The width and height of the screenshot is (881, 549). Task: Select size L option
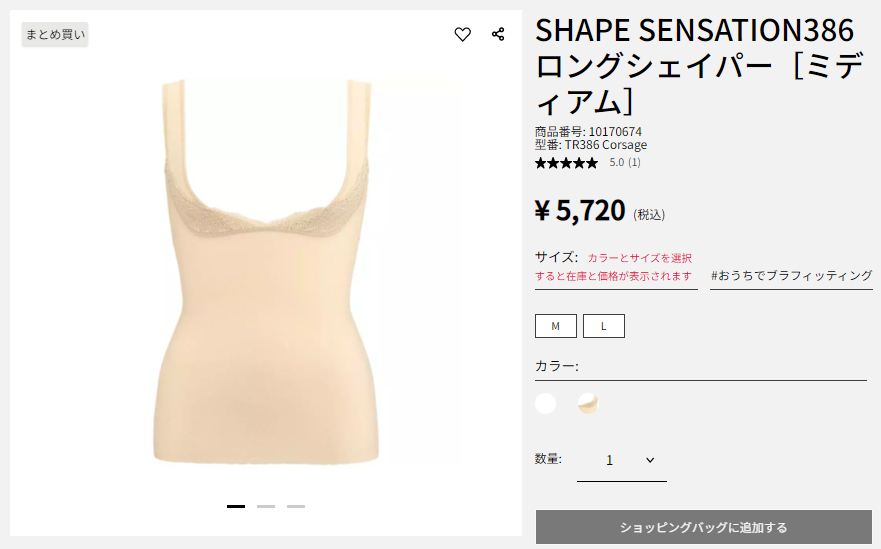pyautogui.click(x=604, y=326)
